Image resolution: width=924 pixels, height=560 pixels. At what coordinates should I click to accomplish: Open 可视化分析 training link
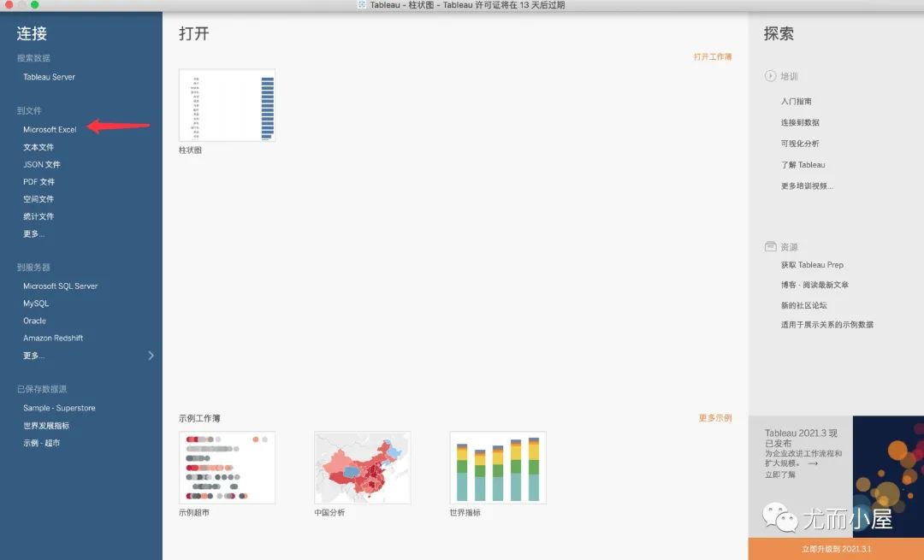[x=800, y=144]
